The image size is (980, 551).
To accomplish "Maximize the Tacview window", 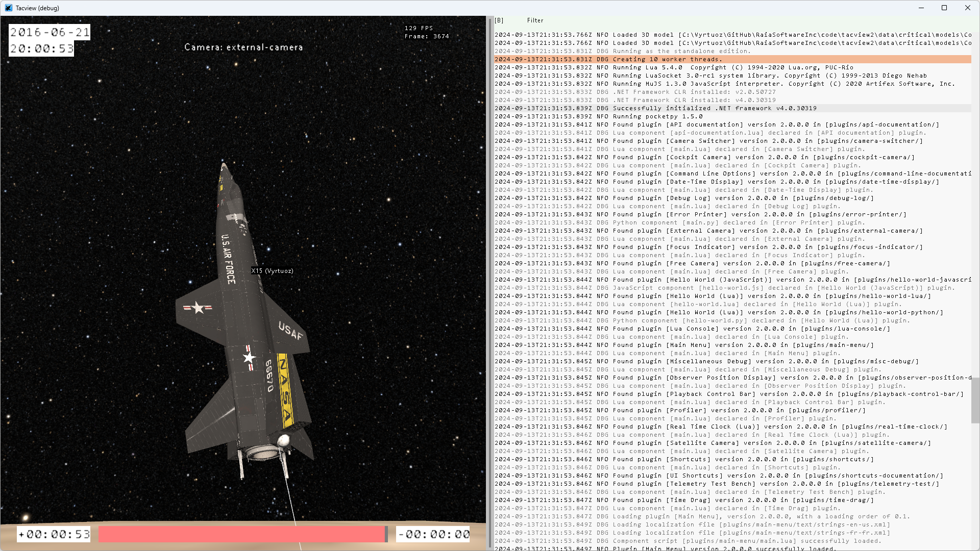I will click(x=944, y=8).
